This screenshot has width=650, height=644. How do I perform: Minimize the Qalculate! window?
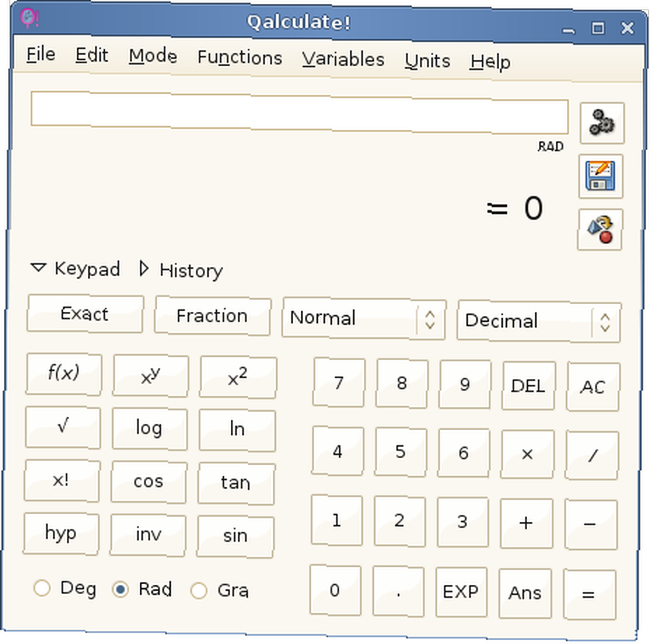click(x=569, y=29)
